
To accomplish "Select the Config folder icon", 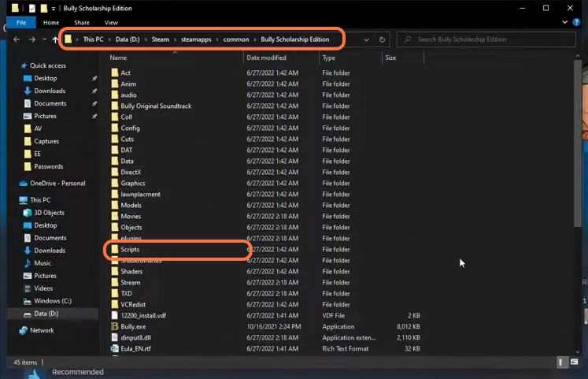I will click(x=115, y=128).
